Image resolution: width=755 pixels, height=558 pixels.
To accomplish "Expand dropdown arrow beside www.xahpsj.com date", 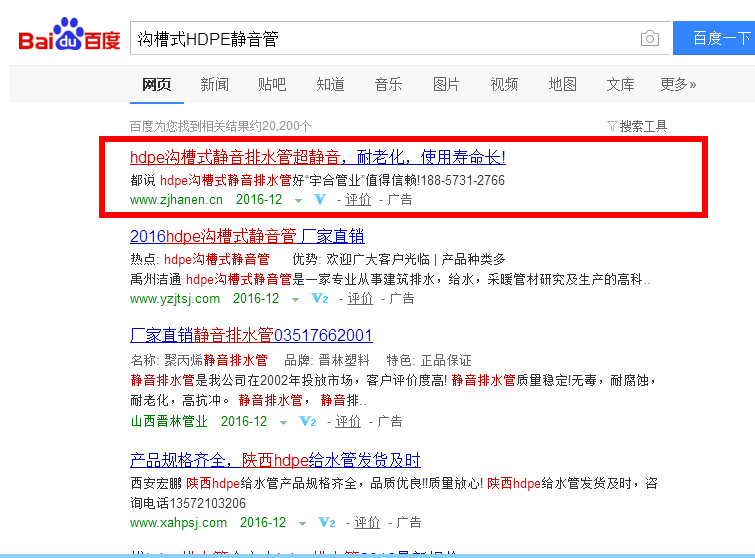I will [x=302, y=524].
